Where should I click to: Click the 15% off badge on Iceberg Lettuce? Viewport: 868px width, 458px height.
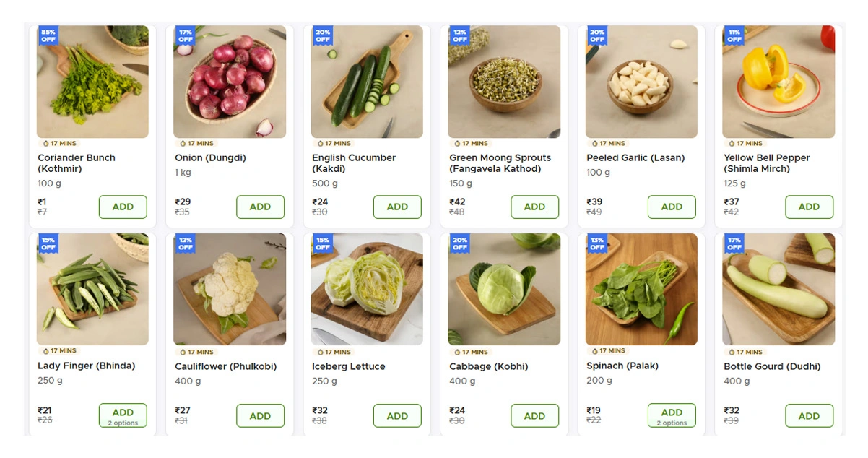(x=323, y=243)
